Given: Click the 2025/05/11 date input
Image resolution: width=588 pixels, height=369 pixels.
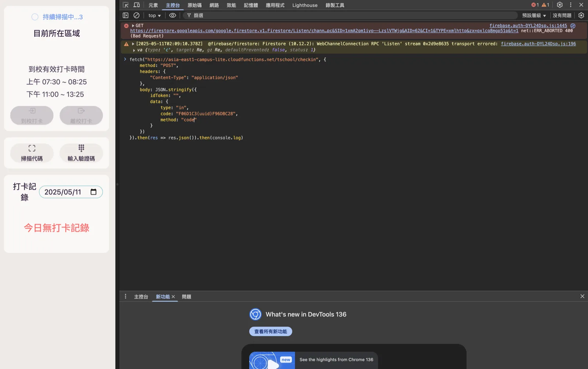Looking at the screenshot, I should tap(71, 192).
